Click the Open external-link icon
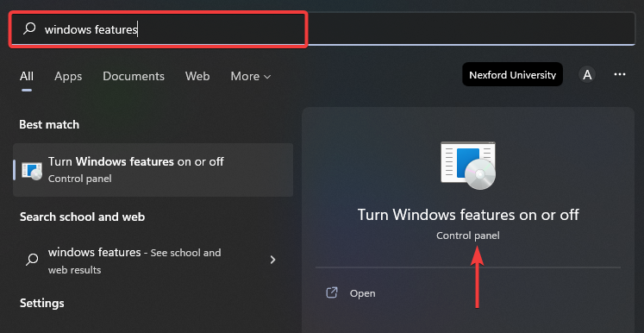 (x=331, y=292)
